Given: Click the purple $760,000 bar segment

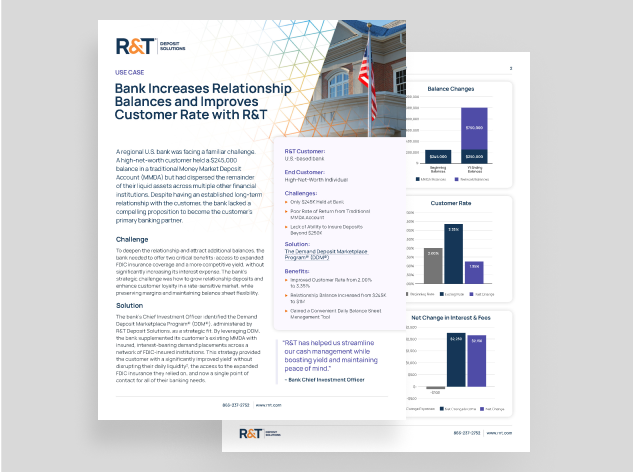Looking at the screenshot, I should (474, 129).
